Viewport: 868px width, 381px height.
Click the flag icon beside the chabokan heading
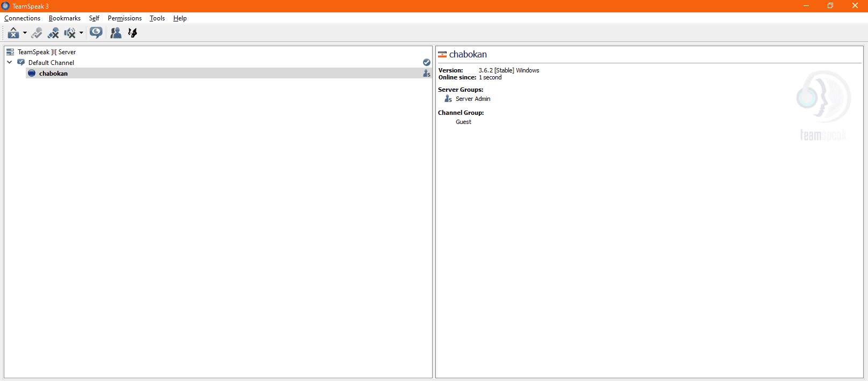(442, 55)
